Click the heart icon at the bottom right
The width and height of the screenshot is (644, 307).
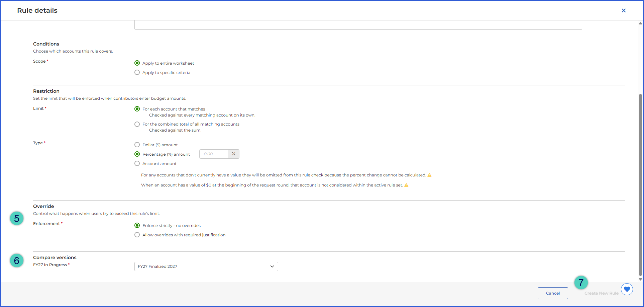pos(627,289)
